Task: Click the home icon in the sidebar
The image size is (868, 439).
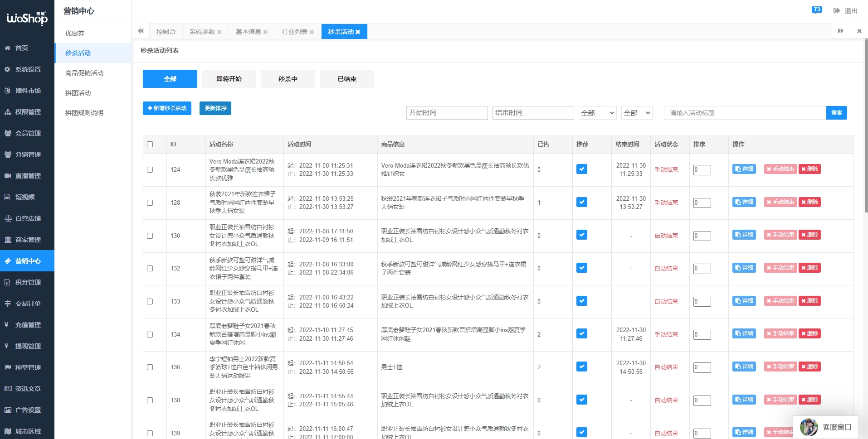Action: pos(8,48)
